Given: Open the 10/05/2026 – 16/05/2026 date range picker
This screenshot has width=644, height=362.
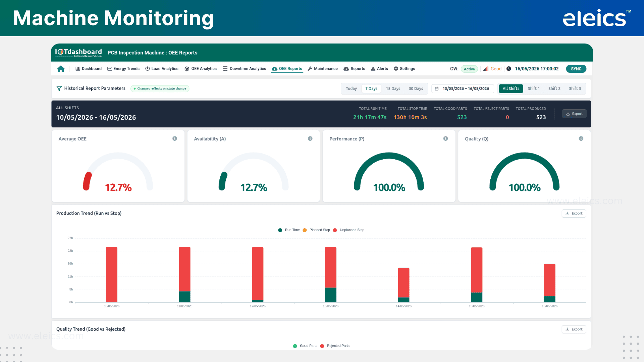Looking at the screenshot, I should tap(462, 88).
